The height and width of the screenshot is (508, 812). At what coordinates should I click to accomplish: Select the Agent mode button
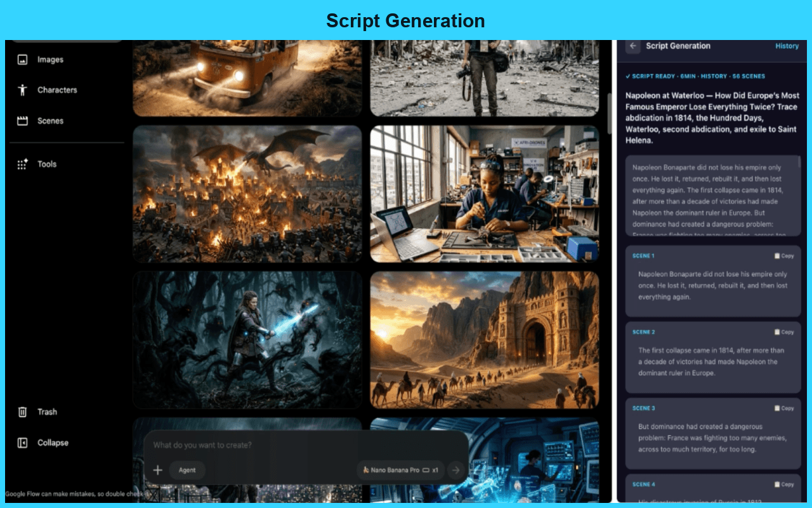coord(187,471)
